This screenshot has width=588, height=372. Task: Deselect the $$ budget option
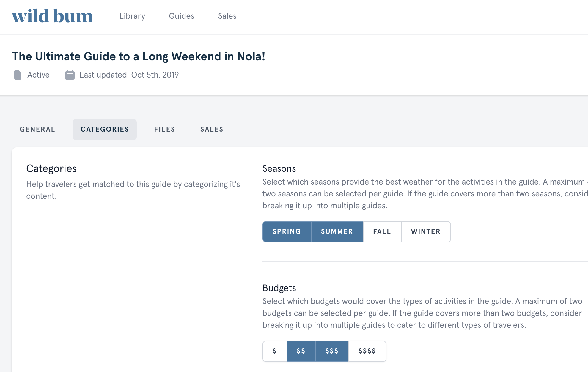point(301,351)
